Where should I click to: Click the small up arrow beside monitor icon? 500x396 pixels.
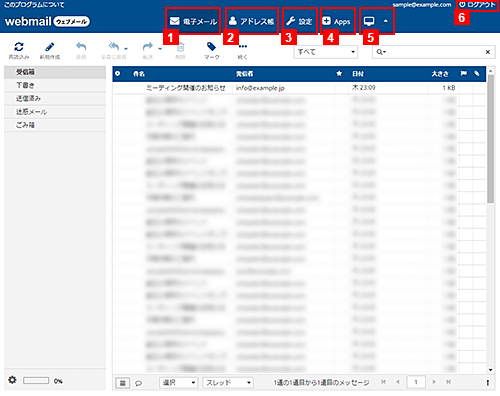pos(386,21)
